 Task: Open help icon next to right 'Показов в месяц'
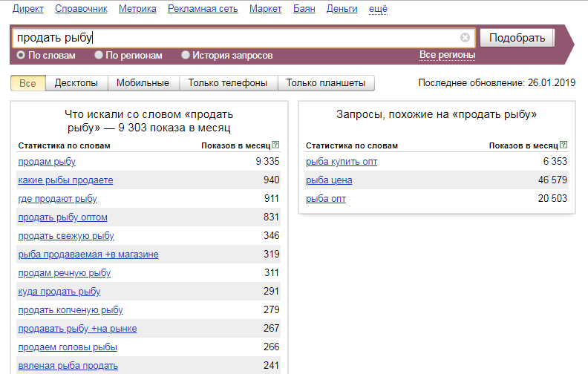click(563, 145)
